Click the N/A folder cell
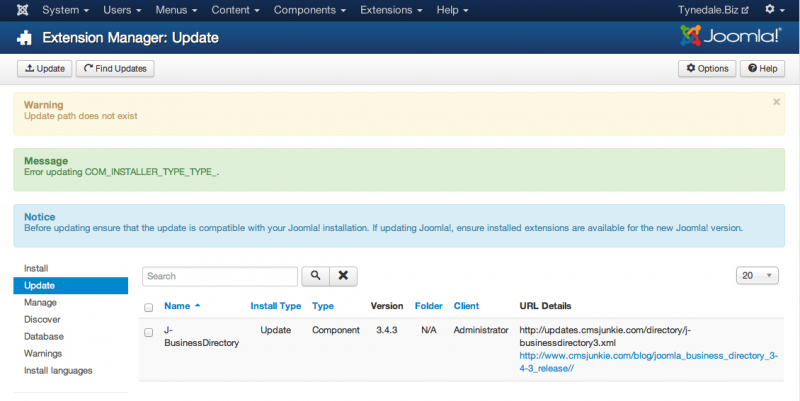The height and width of the screenshot is (401, 800). [x=429, y=330]
